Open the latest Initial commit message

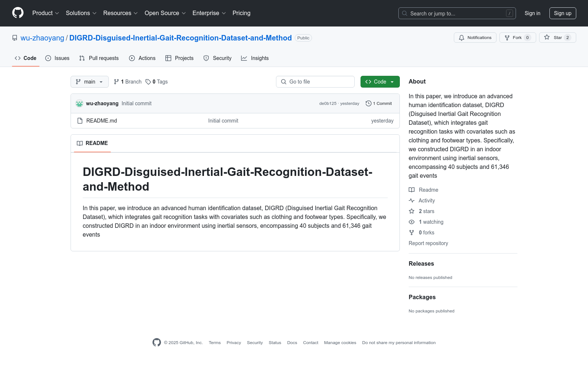pyautogui.click(x=136, y=103)
